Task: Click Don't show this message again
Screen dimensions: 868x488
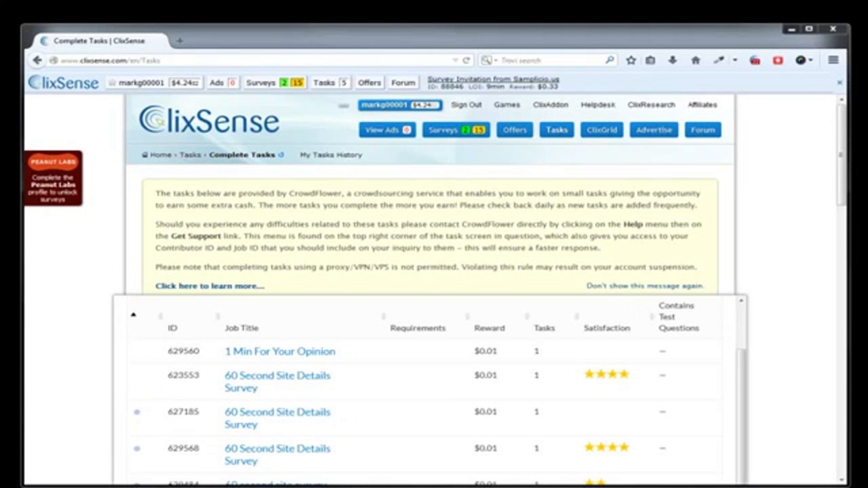Action: (x=645, y=286)
